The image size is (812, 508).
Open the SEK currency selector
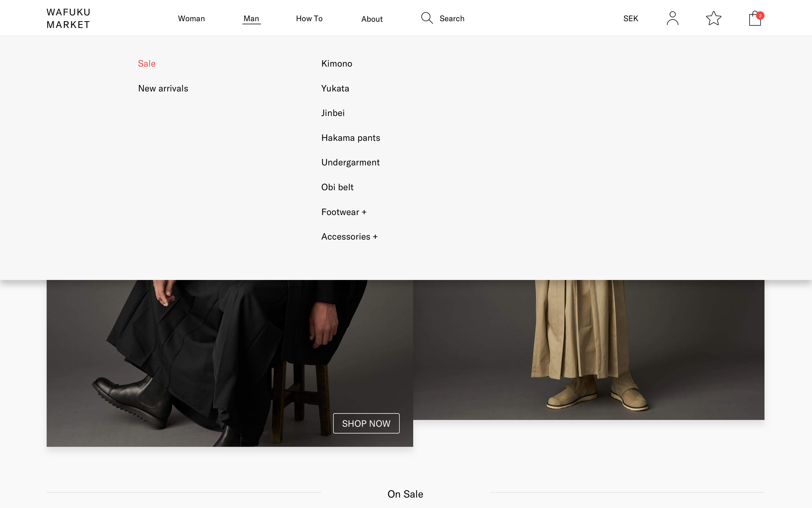(630, 18)
